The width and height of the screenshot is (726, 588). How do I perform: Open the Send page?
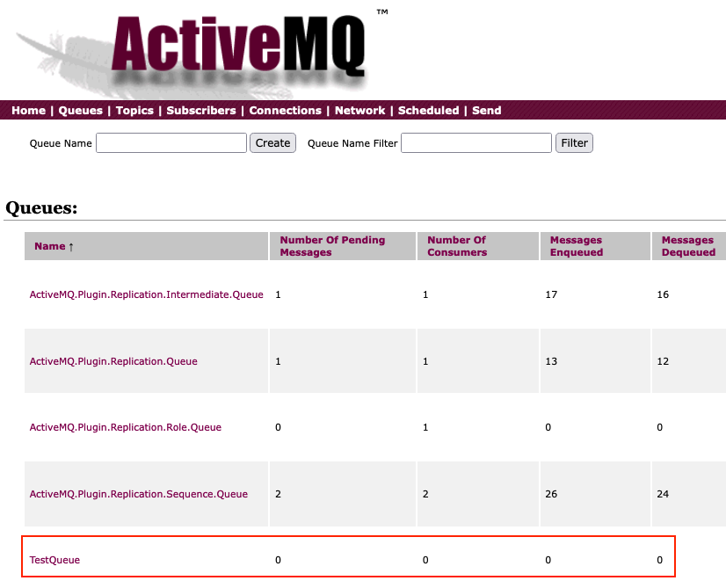coord(487,110)
